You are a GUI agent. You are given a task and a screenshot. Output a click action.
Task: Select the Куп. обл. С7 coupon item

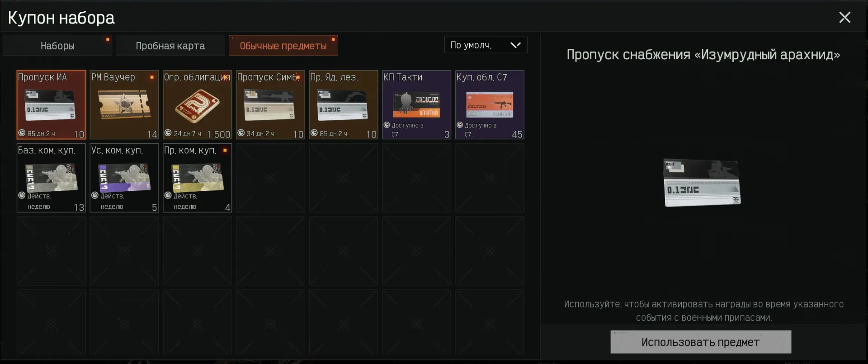click(490, 105)
